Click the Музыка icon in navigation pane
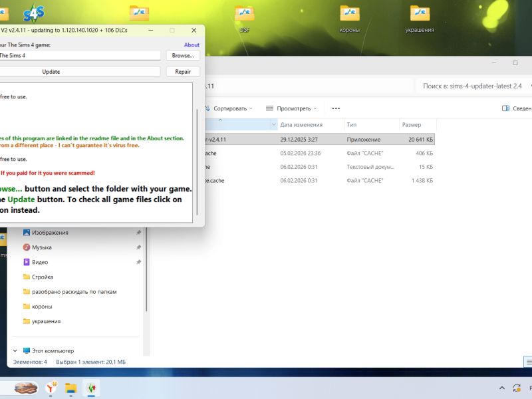This screenshot has height=399, width=532. (x=27, y=247)
